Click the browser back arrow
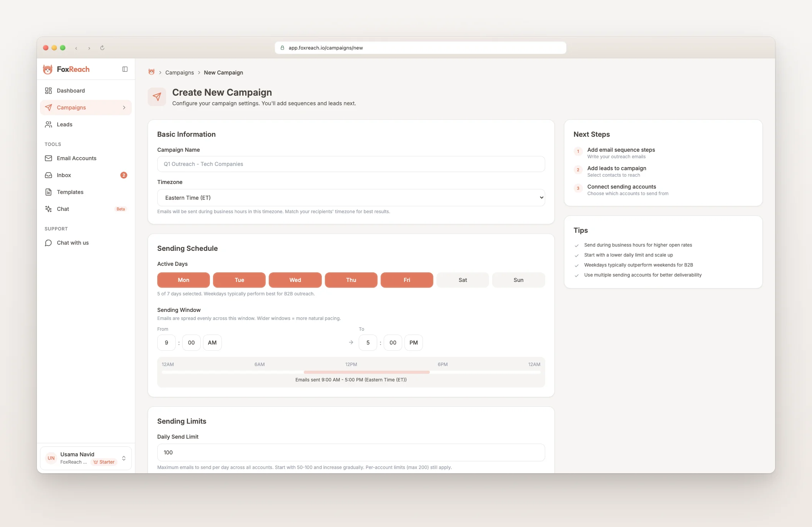The height and width of the screenshot is (527, 812). click(76, 48)
